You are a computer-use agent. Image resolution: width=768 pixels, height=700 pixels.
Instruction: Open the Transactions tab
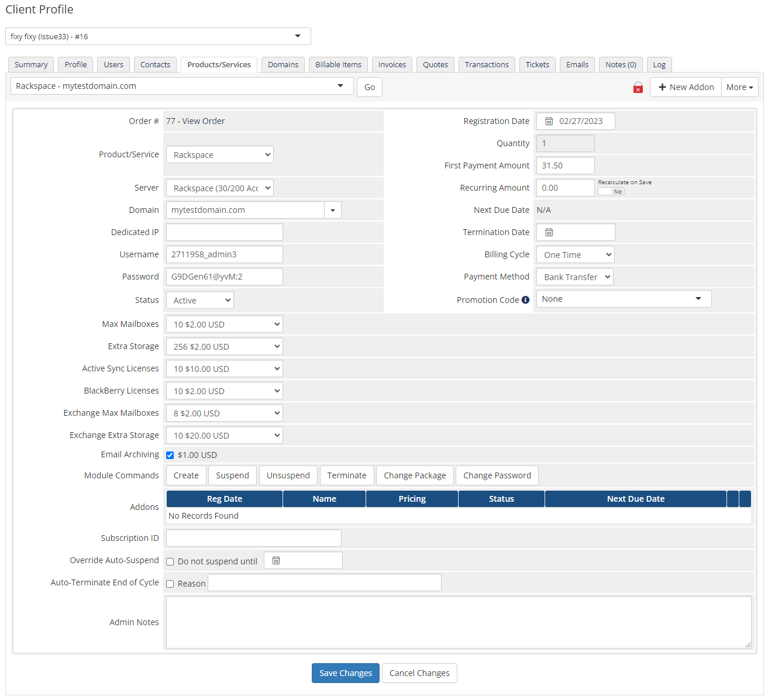click(487, 64)
